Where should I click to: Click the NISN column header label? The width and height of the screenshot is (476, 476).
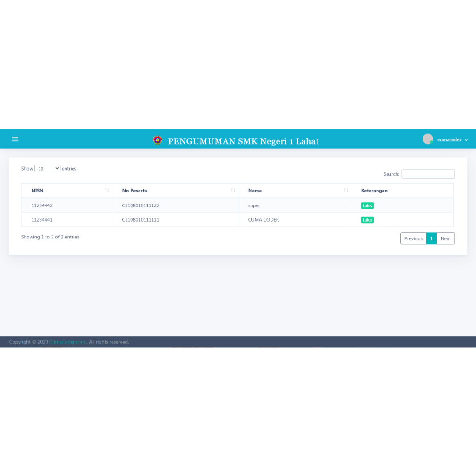tap(37, 191)
